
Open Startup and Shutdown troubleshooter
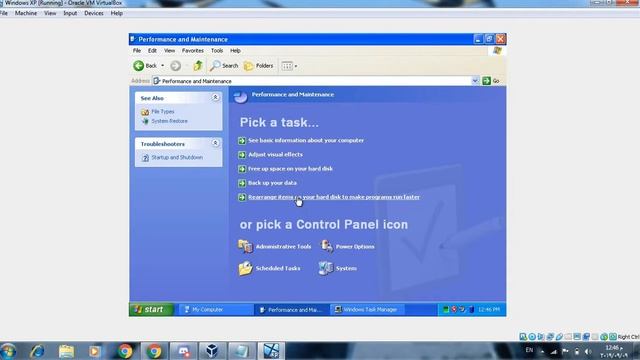pos(177,157)
